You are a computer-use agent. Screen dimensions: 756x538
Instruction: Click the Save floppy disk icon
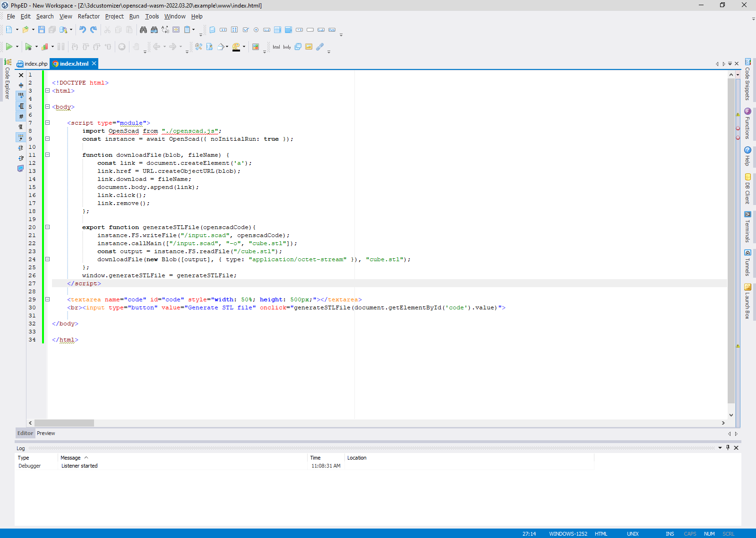coord(42,30)
